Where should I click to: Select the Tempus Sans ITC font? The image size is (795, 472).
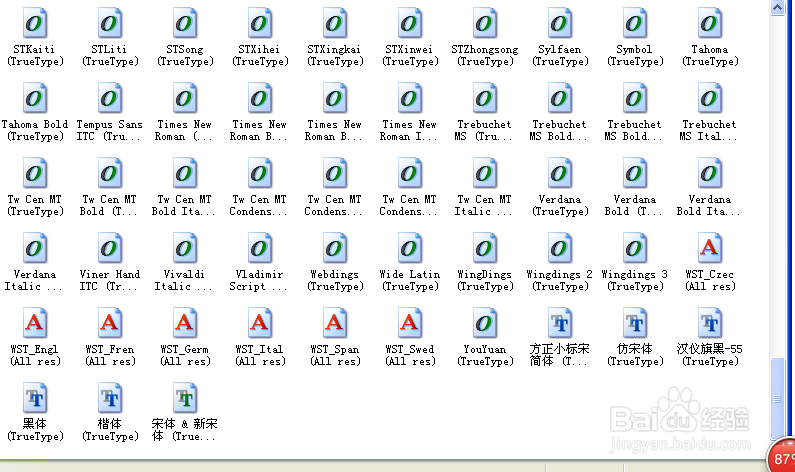(x=110, y=98)
